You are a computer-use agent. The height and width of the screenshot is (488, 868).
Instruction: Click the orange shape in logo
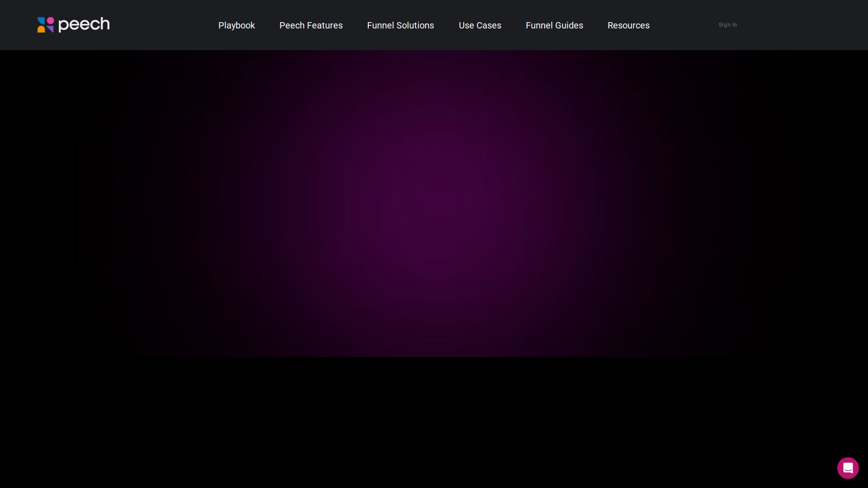click(41, 29)
